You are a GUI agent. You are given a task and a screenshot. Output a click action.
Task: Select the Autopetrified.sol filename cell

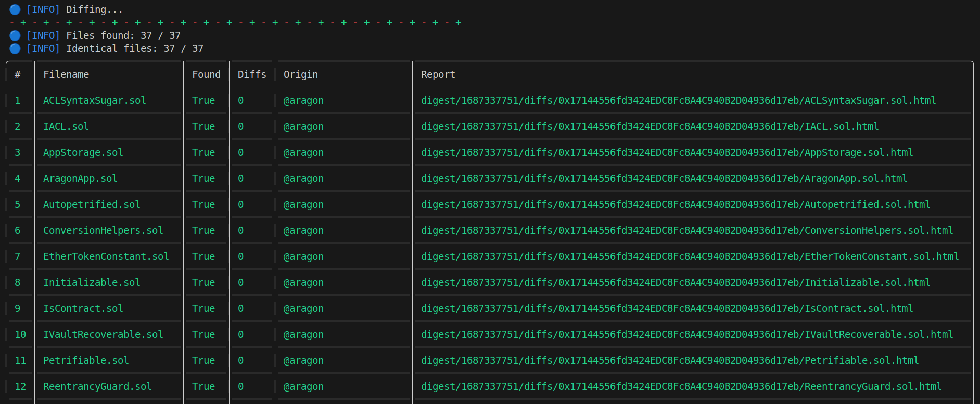[x=92, y=204]
